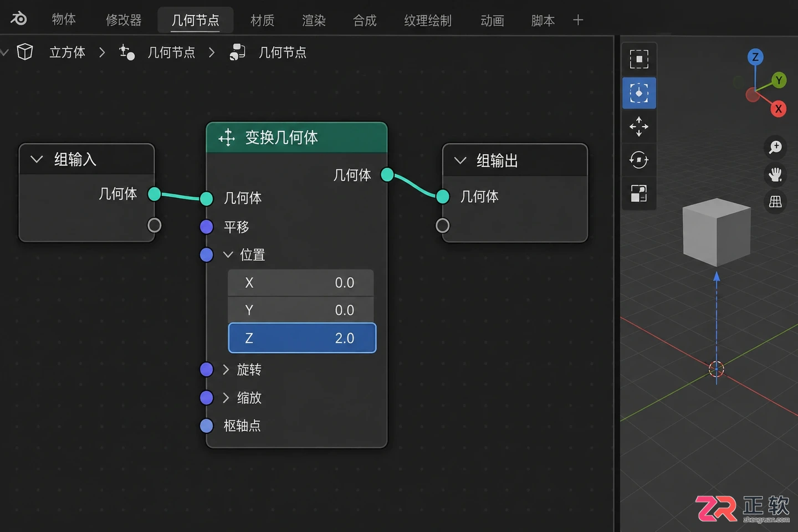Click the cube object icon in breadcrumb
This screenshot has height=532, width=798.
pos(25,52)
